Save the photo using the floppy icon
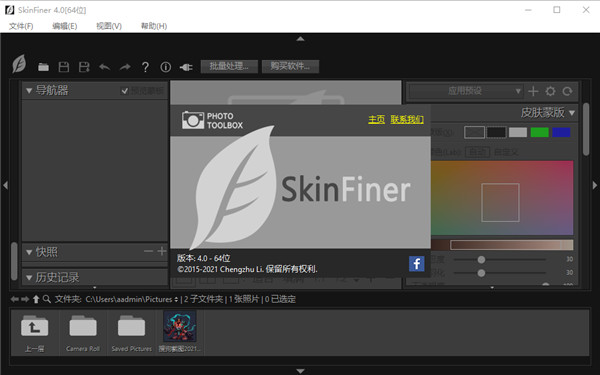Image resolution: width=600 pixels, height=375 pixels. tap(64, 67)
